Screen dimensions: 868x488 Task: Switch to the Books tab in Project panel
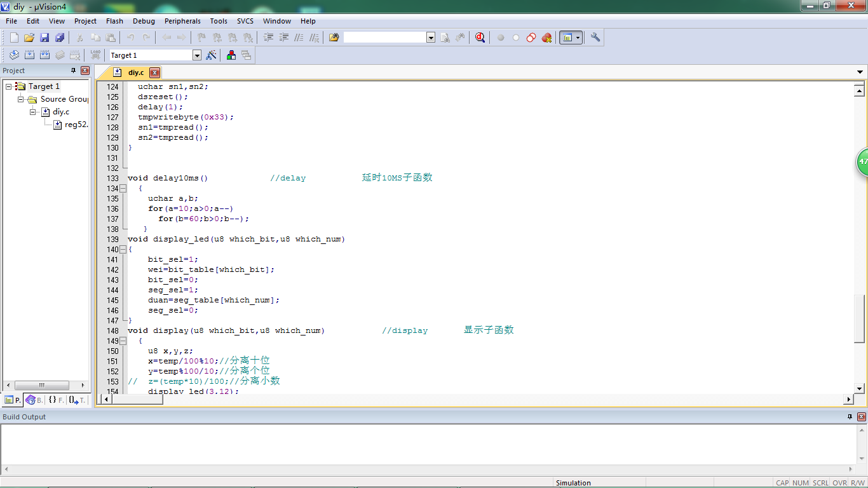point(34,400)
